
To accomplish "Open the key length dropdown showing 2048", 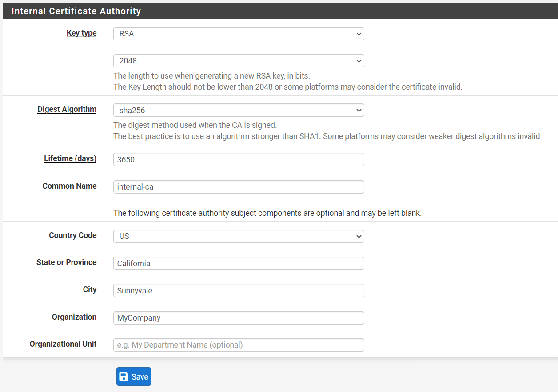I will click(x=239, y=61).
